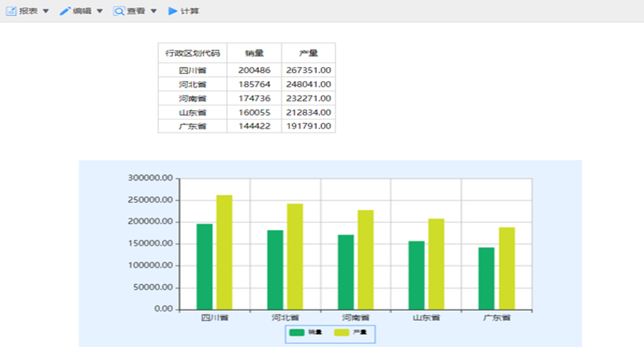Viewport: 644px width, 362px height.
Task: Select the 四川省 table cell
Action: (193, 70)
